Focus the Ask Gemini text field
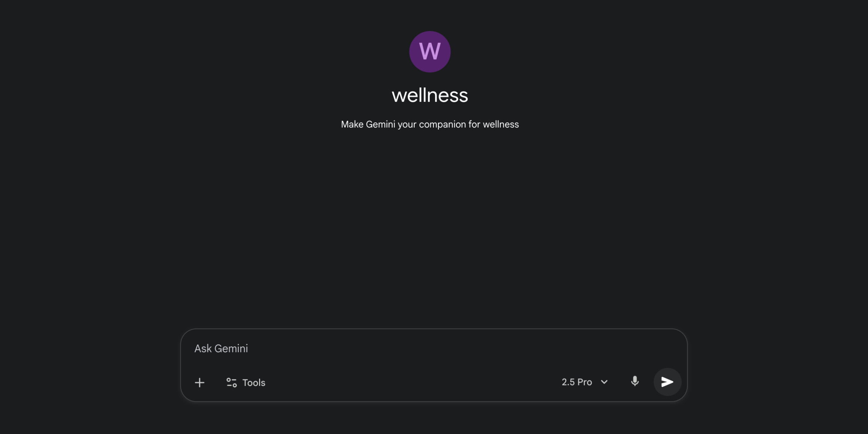The width and height of the screenshot is (868, 434). click(x=434, y=349)
